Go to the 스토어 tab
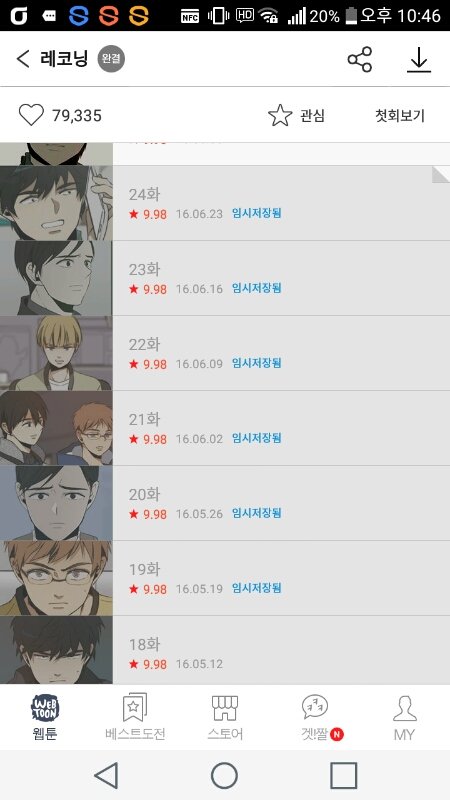This screenshot has height=800, width=450. point(225,717)
